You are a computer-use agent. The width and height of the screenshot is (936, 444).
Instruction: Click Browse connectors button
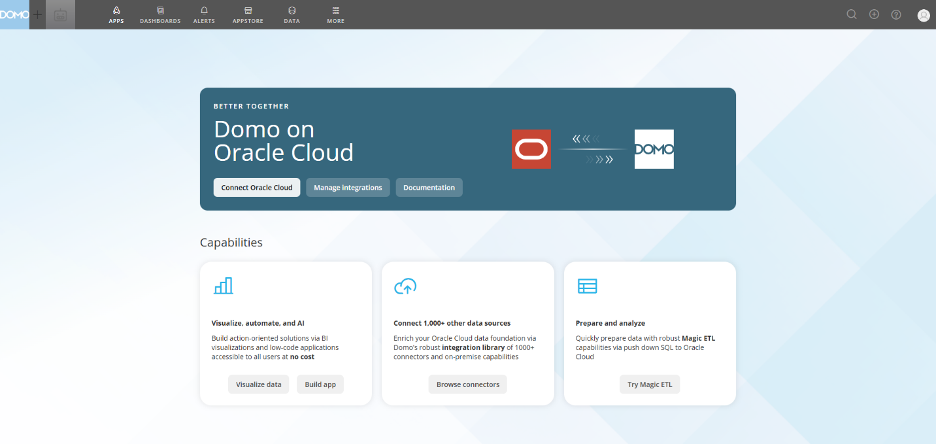click(x=468, y=384)
